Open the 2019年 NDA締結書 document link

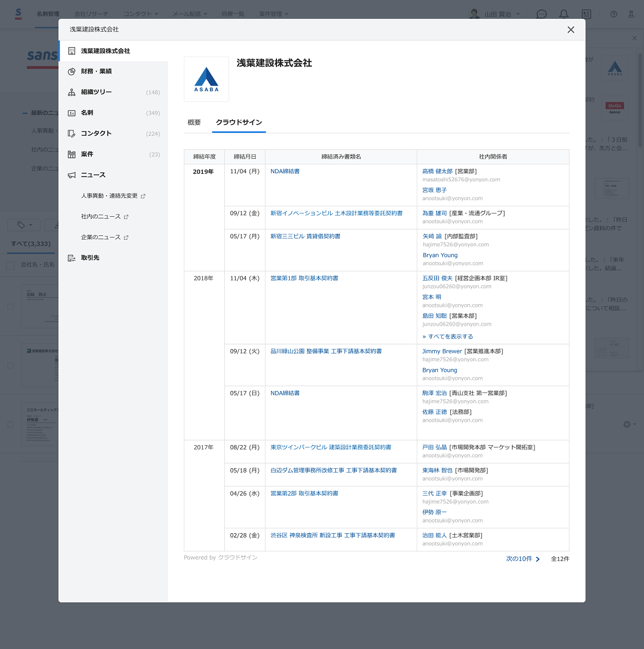[285, 172]
